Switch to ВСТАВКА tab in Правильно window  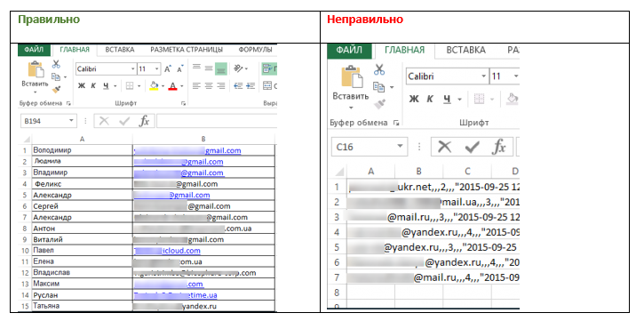(x=120, y=50)
